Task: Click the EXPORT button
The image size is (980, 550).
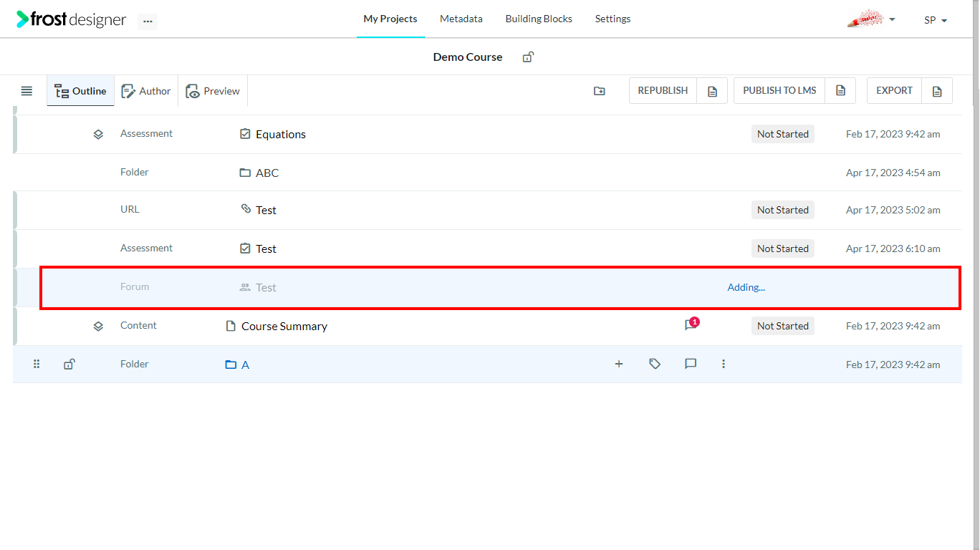Action: tap(894, 90)
